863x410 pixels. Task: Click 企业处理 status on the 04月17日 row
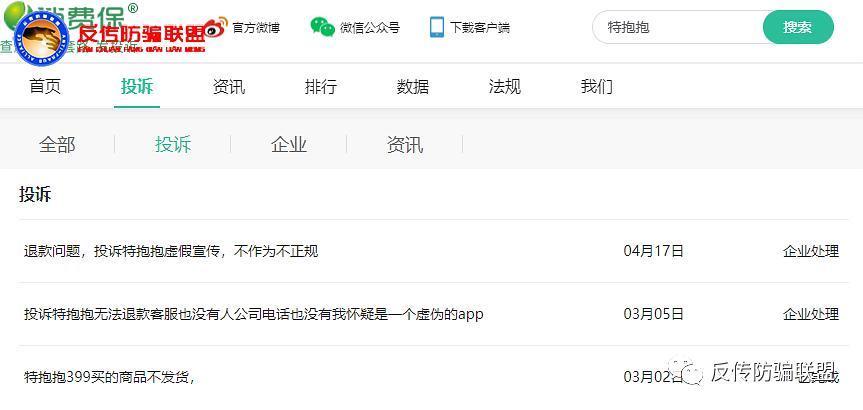(x=811, y=252)
